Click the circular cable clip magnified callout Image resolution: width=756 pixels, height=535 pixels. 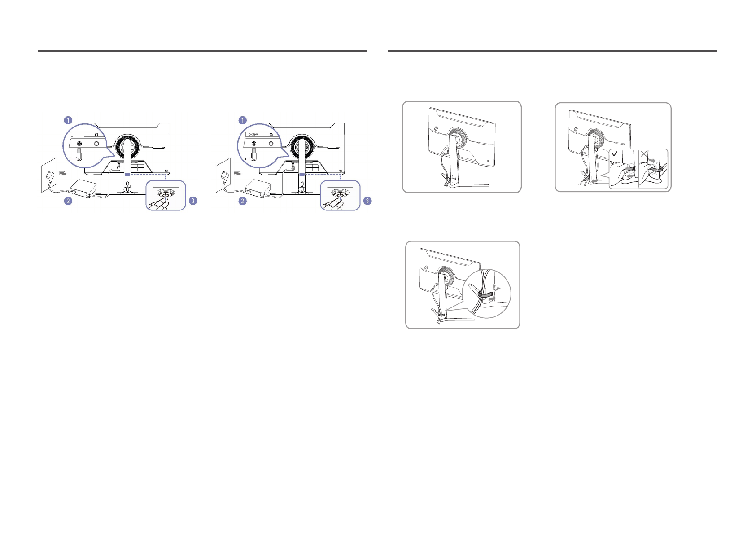[x=487, y=293]
